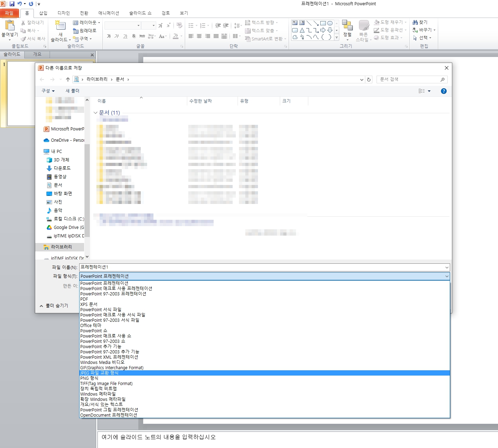Click the Save icon in quick access toolbar
498x448 pixels.
[x=12, y=4]
